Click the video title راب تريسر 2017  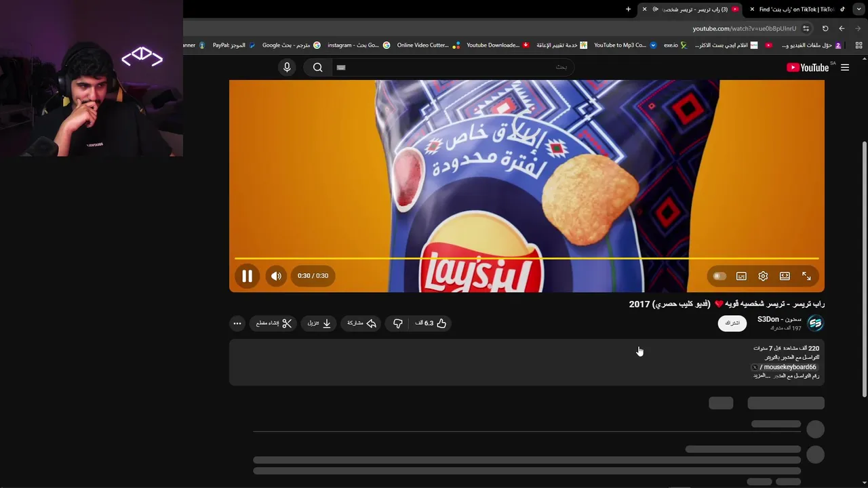tap(726, 304)
